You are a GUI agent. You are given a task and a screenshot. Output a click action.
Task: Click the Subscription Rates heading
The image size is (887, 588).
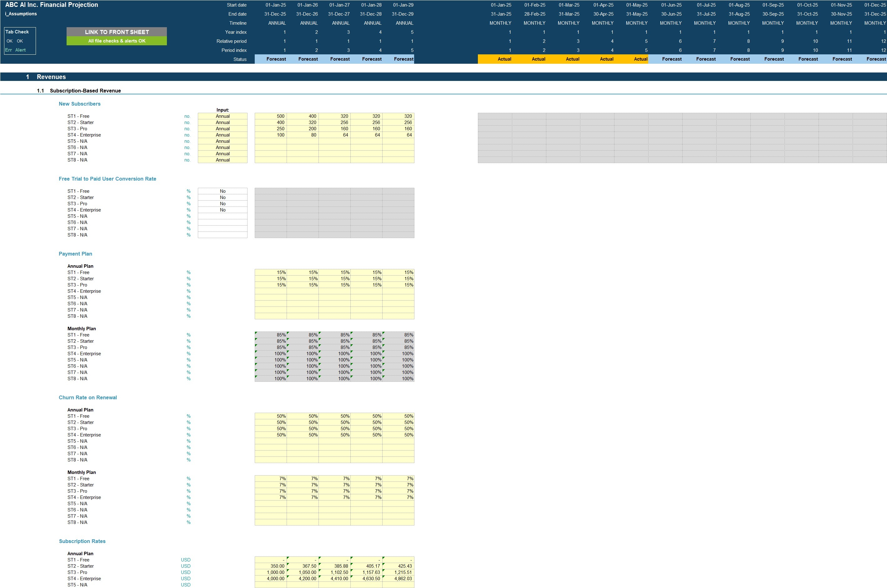[x=82, y=541]
